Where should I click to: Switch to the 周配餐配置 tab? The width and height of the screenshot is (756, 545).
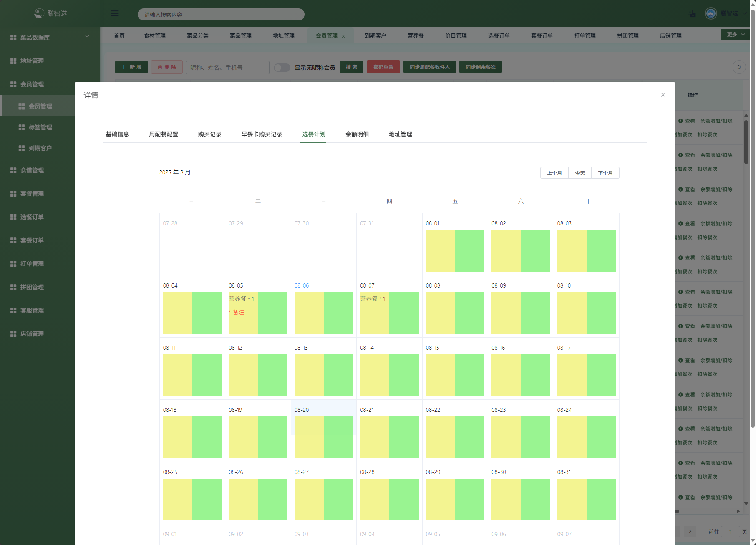tap(164, 134)
